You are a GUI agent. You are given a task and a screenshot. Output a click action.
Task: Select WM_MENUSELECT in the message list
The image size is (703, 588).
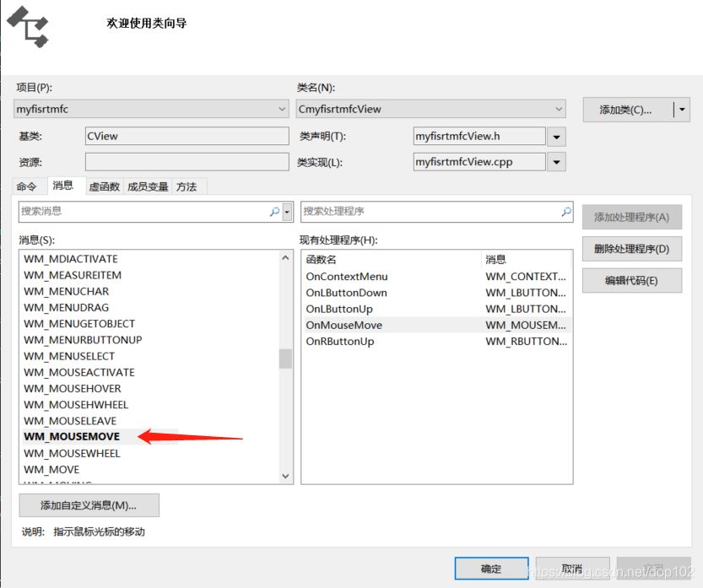[x=69, y=356]
